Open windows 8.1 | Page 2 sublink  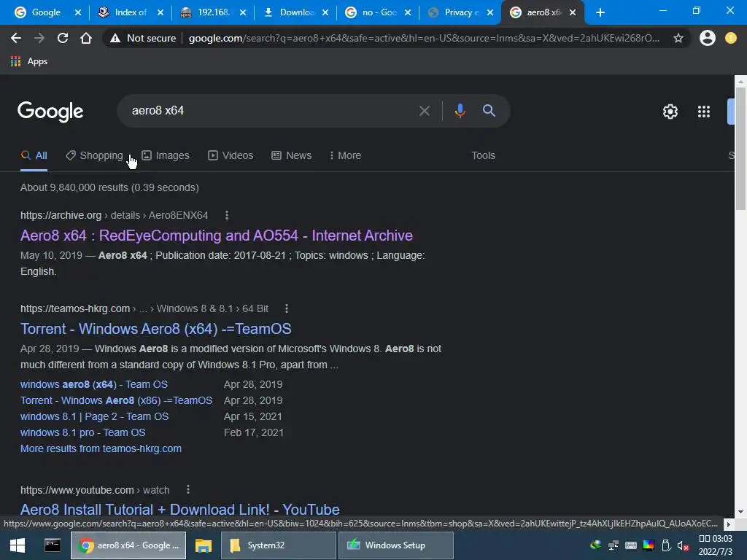(94, 416)
